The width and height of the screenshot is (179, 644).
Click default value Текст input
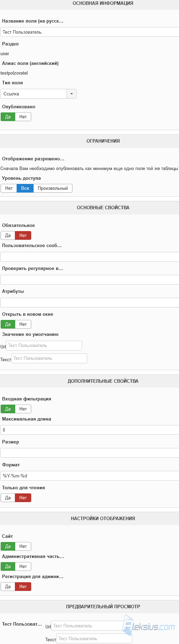[49, 358]
